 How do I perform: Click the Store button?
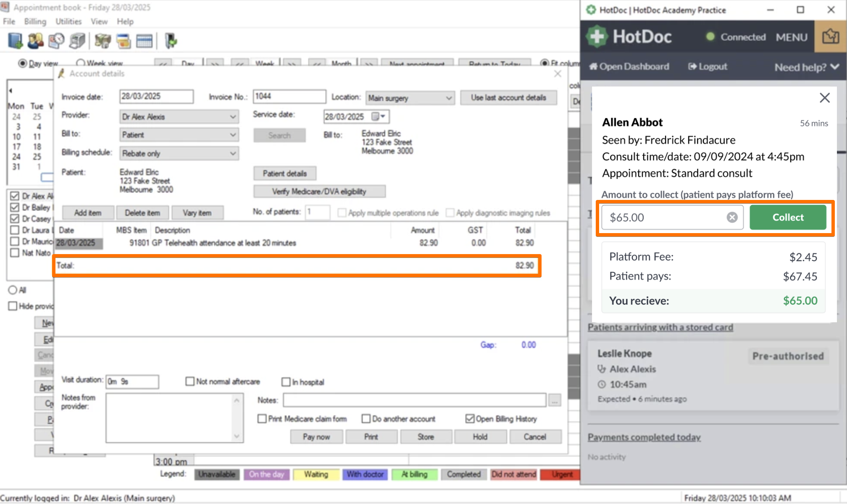pyautogui.click(x=426, y=437)
